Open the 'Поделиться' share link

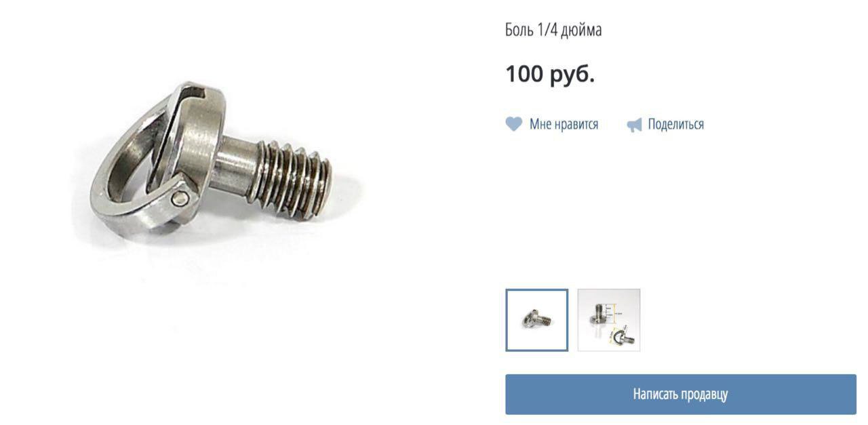675,124
